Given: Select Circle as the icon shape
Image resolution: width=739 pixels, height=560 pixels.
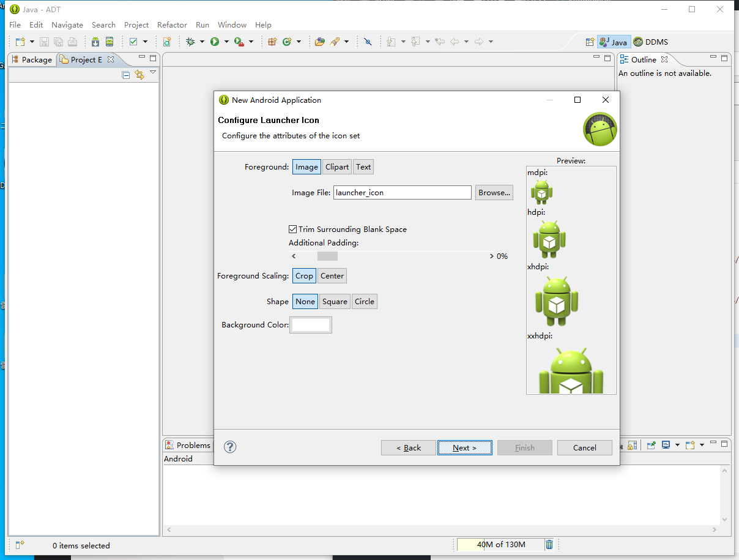Looking at the screenshot, I should (365, 301).
